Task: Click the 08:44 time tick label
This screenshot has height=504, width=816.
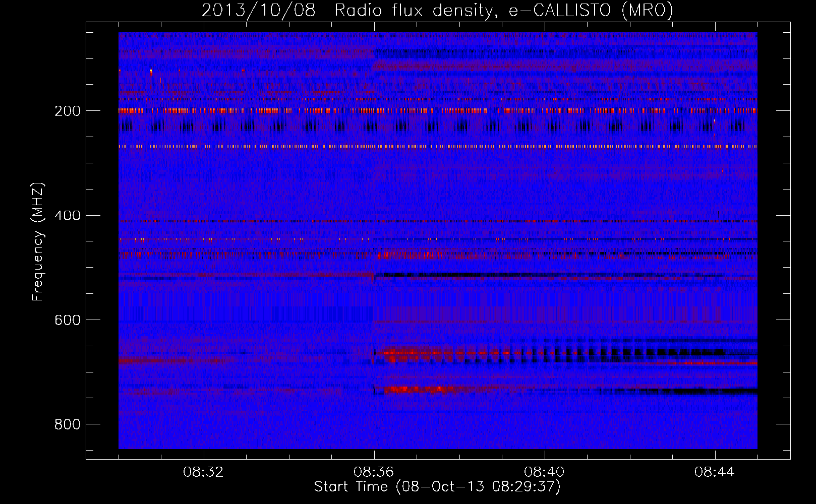Action: click(x=715, y=472)
